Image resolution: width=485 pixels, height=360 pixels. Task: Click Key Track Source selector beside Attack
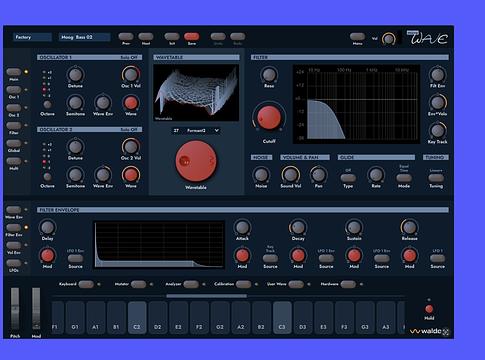(270, 258)
